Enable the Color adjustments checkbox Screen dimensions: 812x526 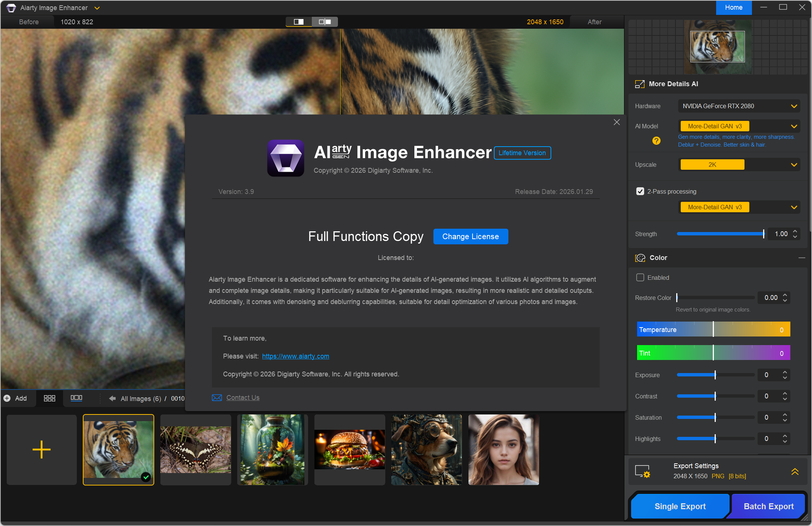(640, 278)
